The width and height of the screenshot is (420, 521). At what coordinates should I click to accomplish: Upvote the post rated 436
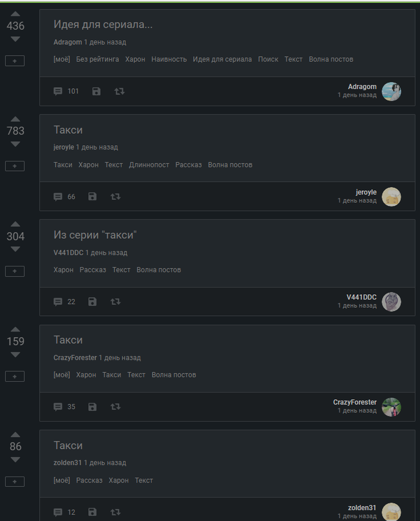click(x=15, y=14)
